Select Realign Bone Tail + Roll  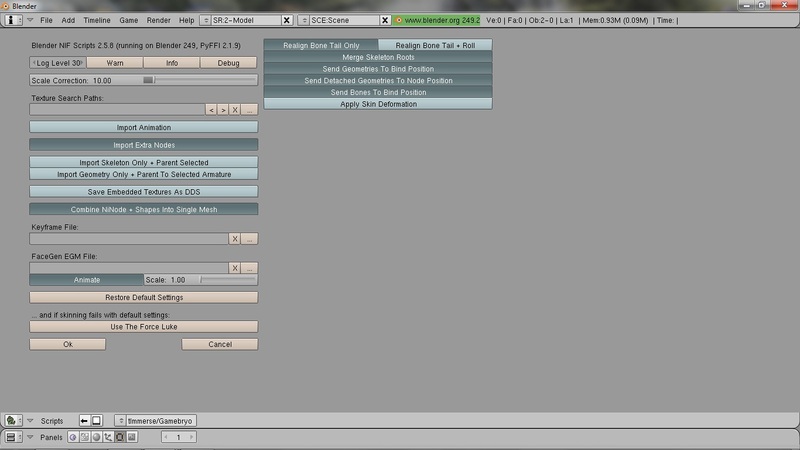click(x=435, y=45)
